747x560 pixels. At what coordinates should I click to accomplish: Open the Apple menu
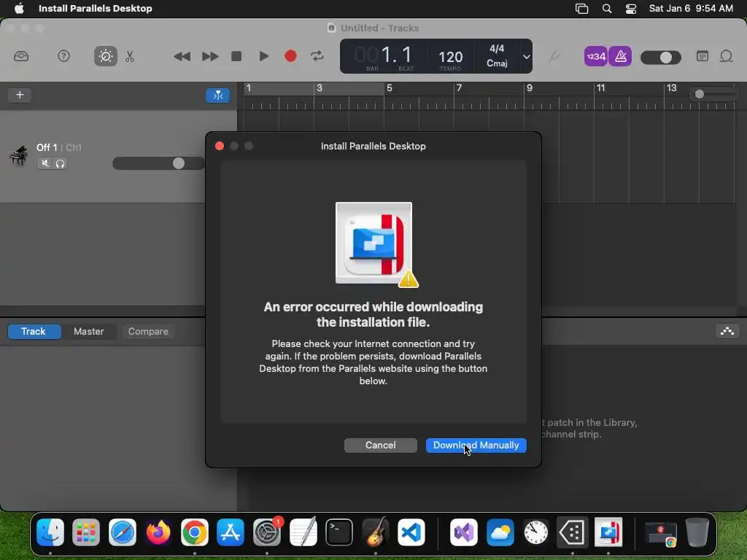coord(18,8)
